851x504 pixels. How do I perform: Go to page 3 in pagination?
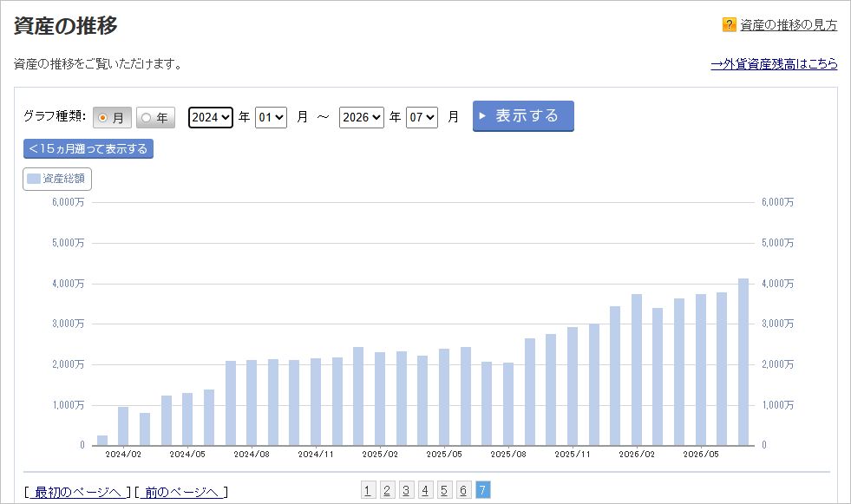pyautogui.click(x=406, y=490)
